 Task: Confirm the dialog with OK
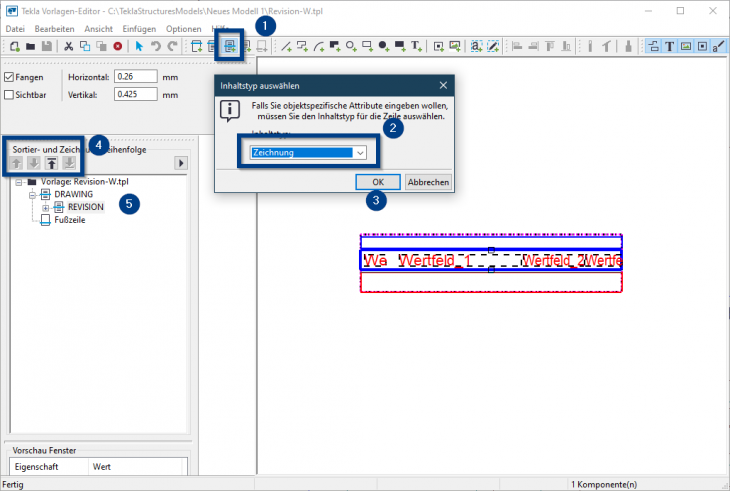(378, 182)
